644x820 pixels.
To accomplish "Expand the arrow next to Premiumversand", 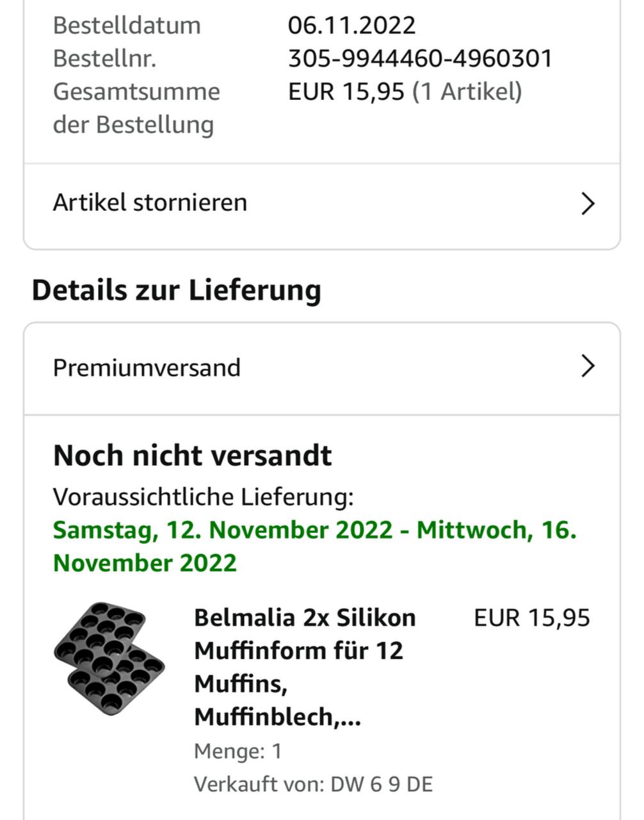I will [588, 366].
